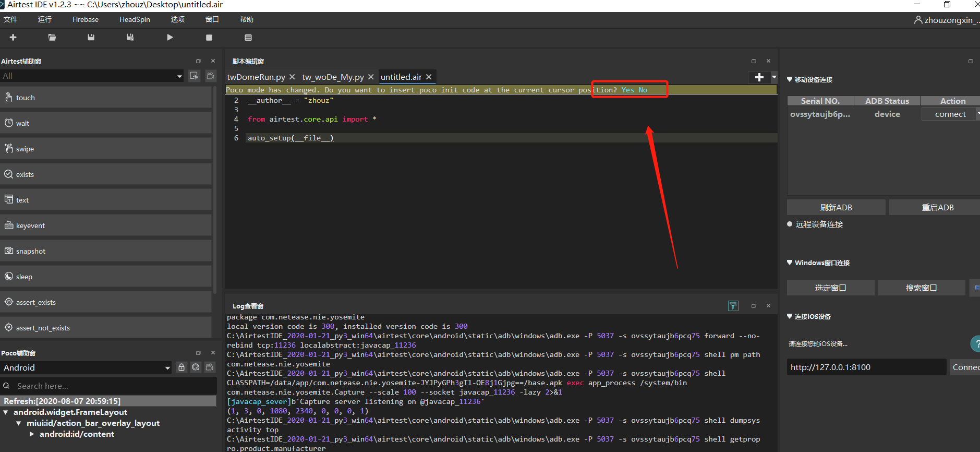980x452 pixels.
Task: Click the 搜索窗口 button
Action: click(922, 288)
